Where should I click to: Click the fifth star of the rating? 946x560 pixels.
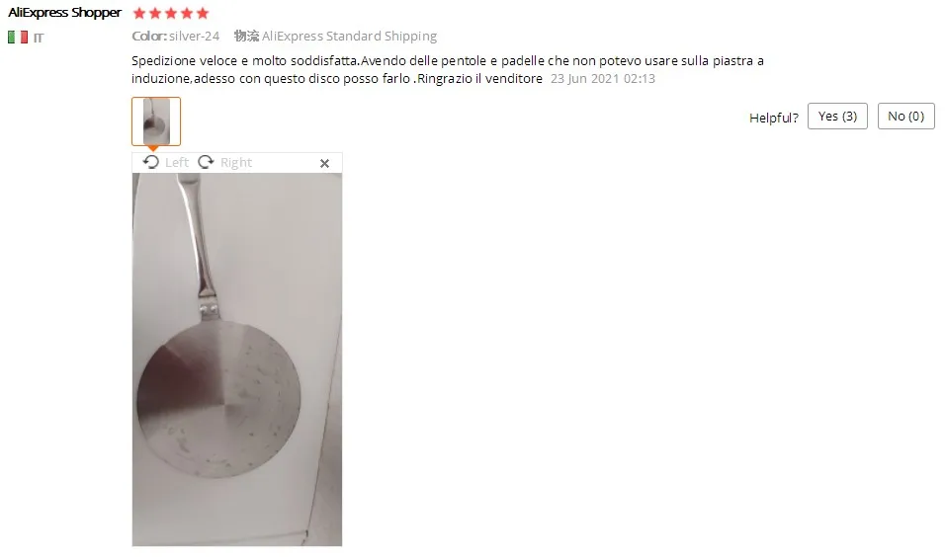click(203, 13)
